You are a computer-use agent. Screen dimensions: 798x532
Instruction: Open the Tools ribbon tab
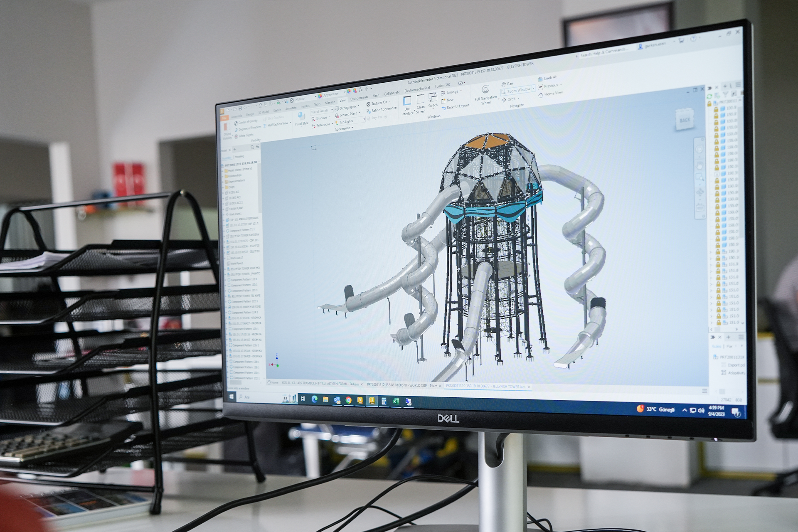click(x=317, y=104)
